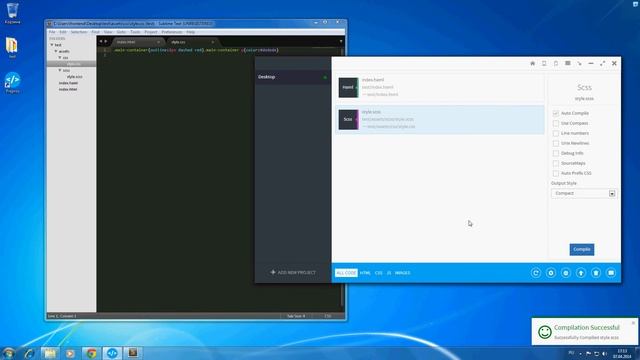Select CSS filter tab in Prepros
This screenshot has width=640, height=360.
tap(379, 273)
